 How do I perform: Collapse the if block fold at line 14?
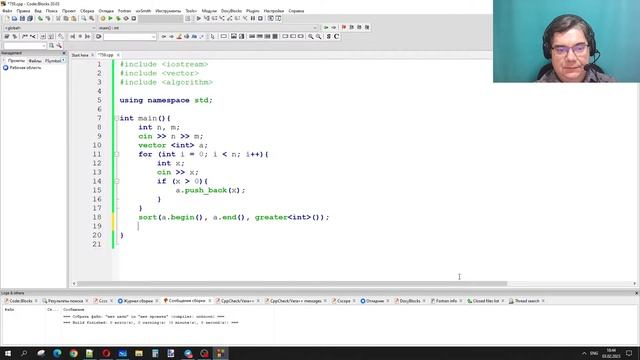pos(117,181)
